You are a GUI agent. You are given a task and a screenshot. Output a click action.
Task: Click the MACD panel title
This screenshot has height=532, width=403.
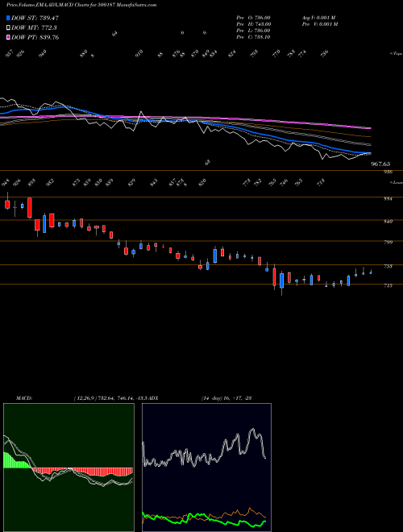tap(23, 398)
